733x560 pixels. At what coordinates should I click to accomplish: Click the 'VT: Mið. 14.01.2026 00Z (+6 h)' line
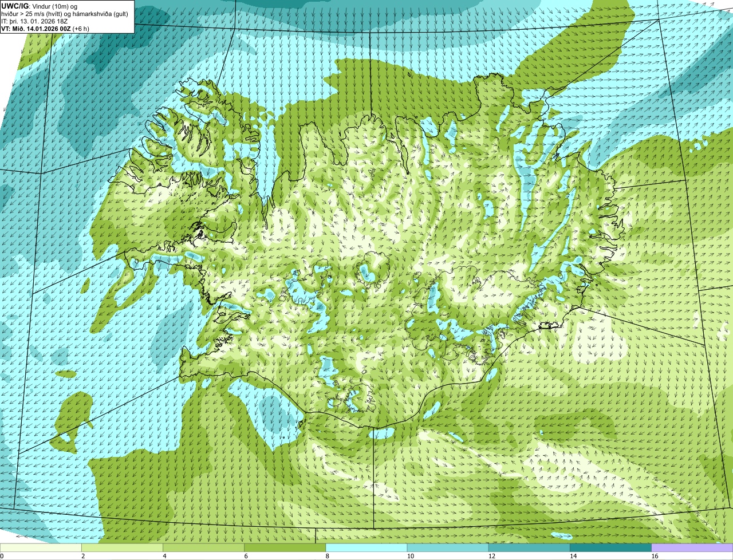pos(45,28)
